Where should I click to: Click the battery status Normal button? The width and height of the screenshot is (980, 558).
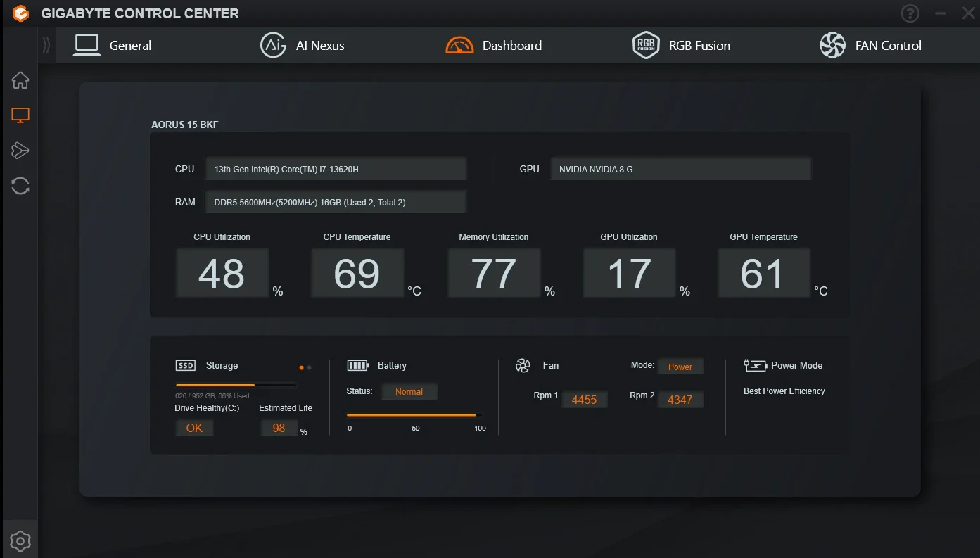pyautogui.click(x=409, y=392)
